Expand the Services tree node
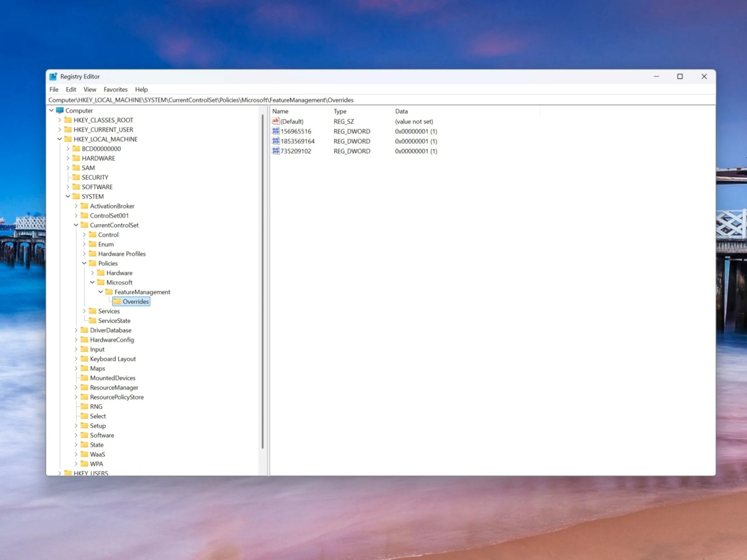747x560 pixels. (84, 311)
